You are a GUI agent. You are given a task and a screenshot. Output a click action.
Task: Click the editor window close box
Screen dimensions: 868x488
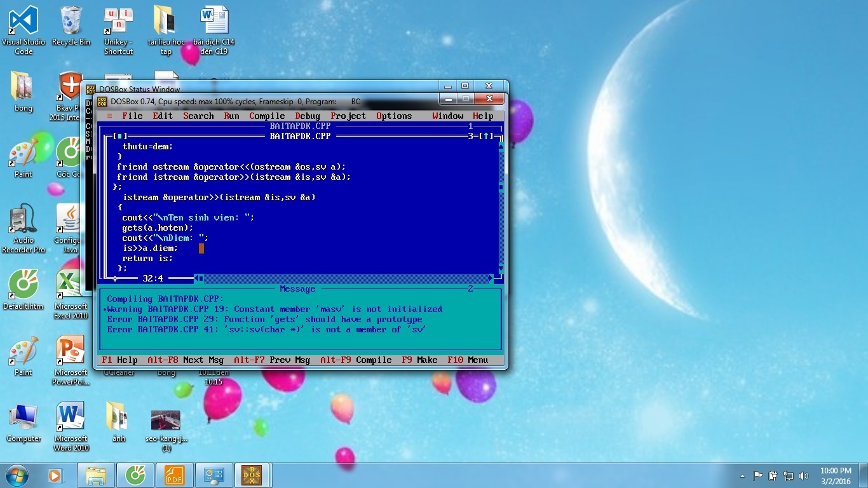[x=118, y=136]
